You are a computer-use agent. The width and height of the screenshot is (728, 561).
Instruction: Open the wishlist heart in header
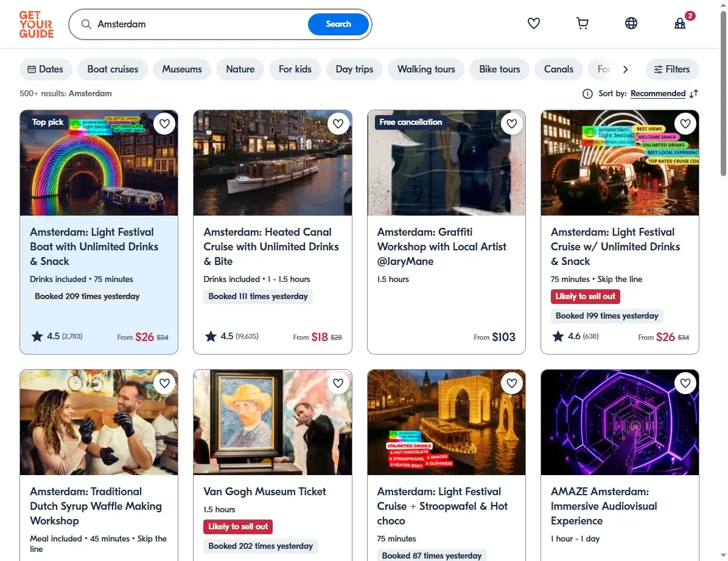pyautogui.click(x=533, y=23)
